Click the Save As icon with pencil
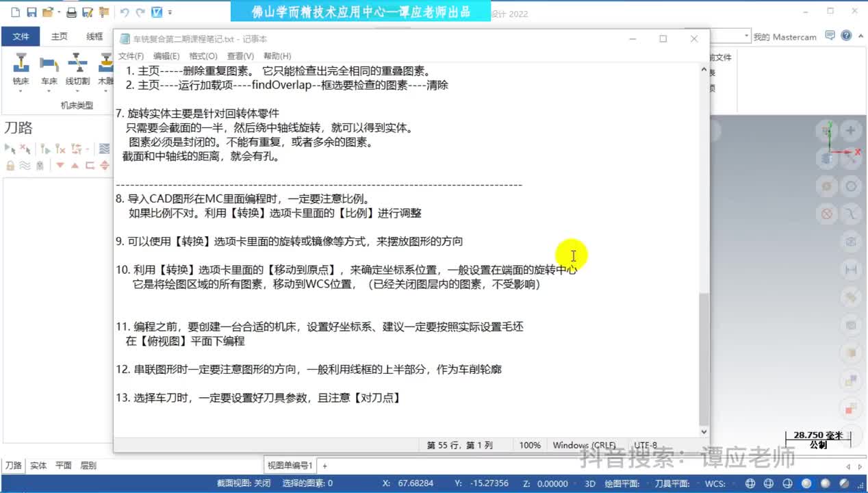The image size is (868, 493). pos(88,12)
